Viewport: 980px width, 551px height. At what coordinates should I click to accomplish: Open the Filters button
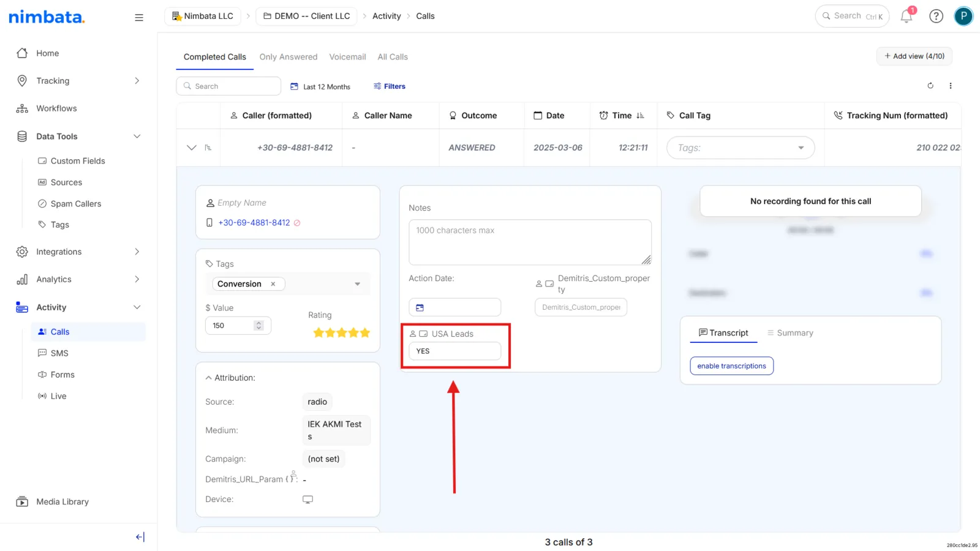tap(390, 86)
